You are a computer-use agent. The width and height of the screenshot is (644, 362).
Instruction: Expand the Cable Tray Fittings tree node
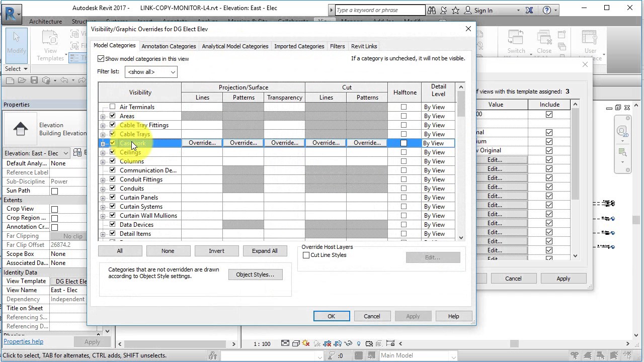pyautogui.click(x=103, y=125)
